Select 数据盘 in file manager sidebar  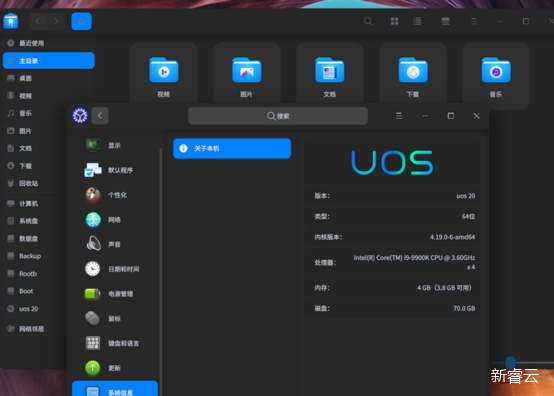[x=35, y=238]
